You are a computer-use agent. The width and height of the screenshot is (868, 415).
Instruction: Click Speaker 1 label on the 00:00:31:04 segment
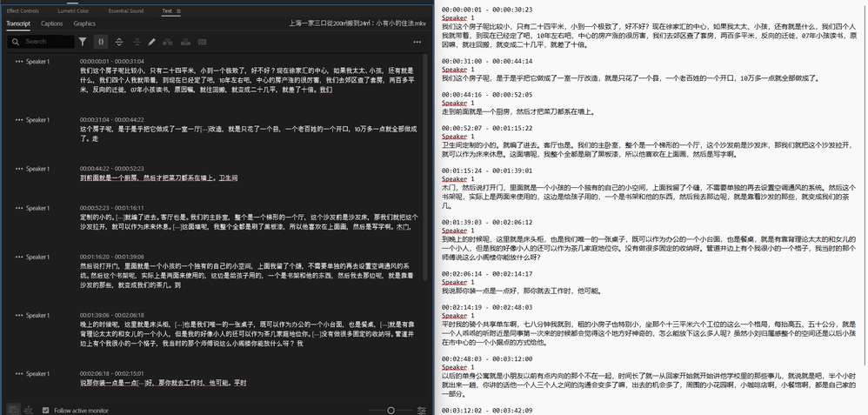click(37, 120)
